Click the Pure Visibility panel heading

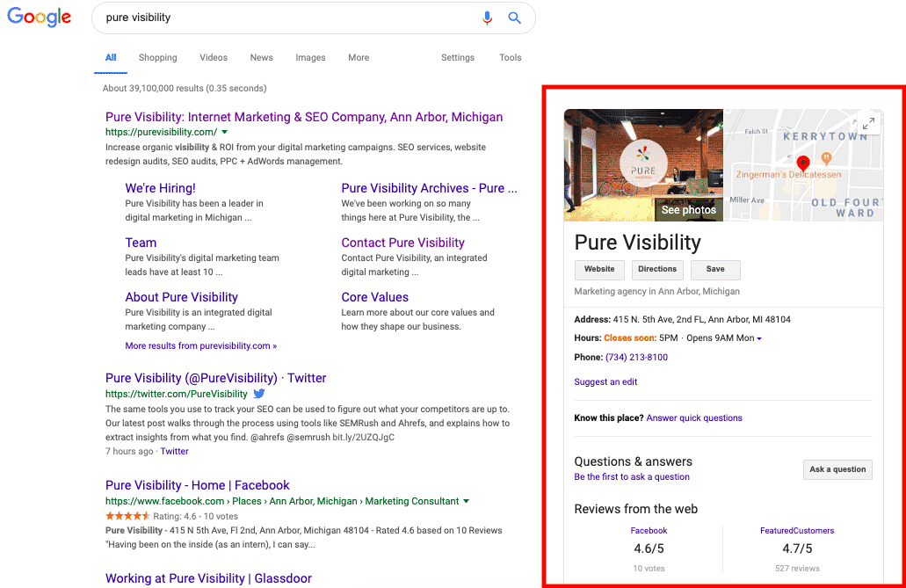637,243
